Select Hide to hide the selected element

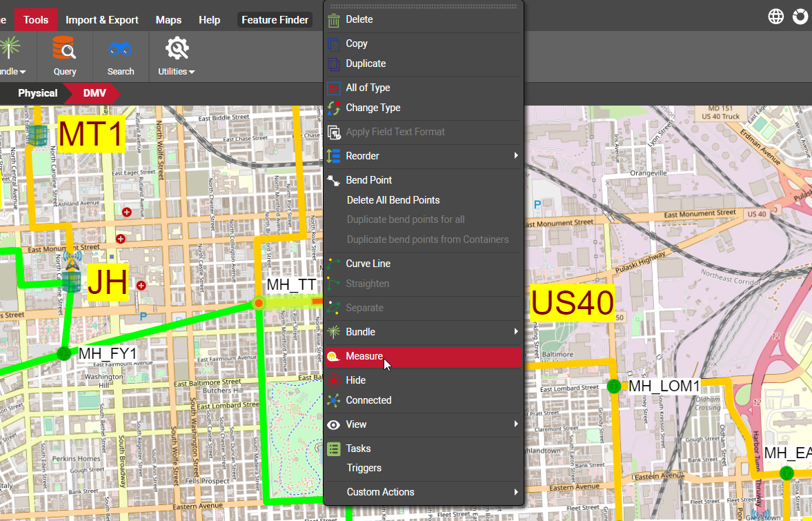point(356,380)
